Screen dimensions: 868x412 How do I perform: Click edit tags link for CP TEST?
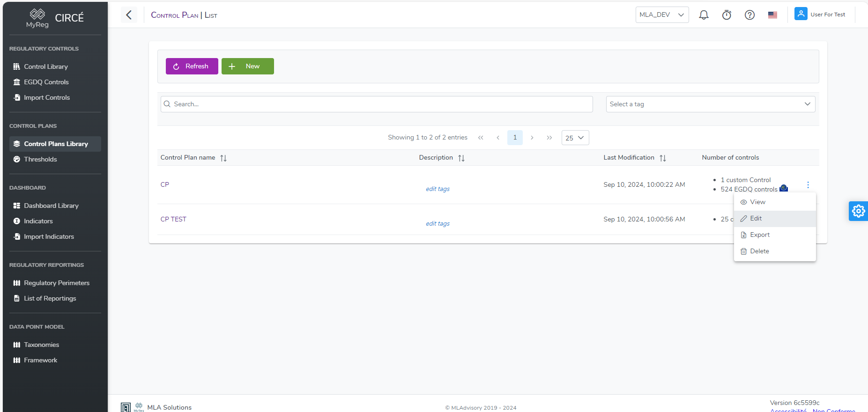[x=438, y=224]
